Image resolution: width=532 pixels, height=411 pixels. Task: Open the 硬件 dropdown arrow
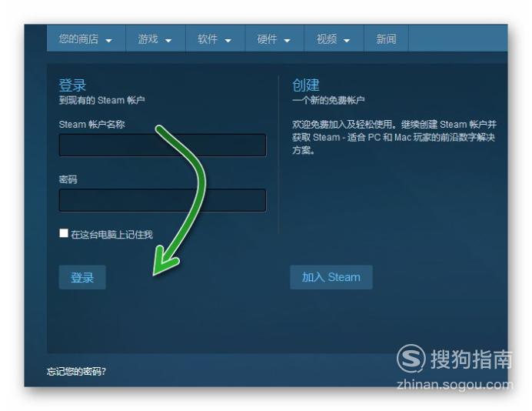(287, 41)
